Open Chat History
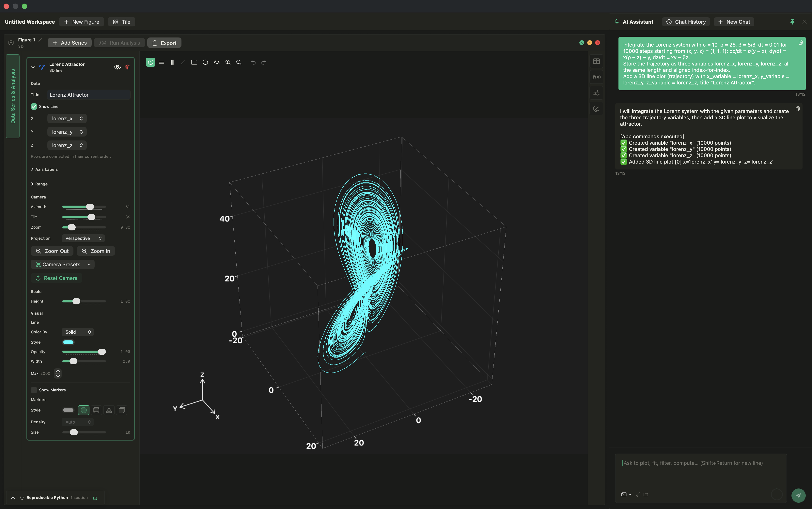 click(686, 22)
